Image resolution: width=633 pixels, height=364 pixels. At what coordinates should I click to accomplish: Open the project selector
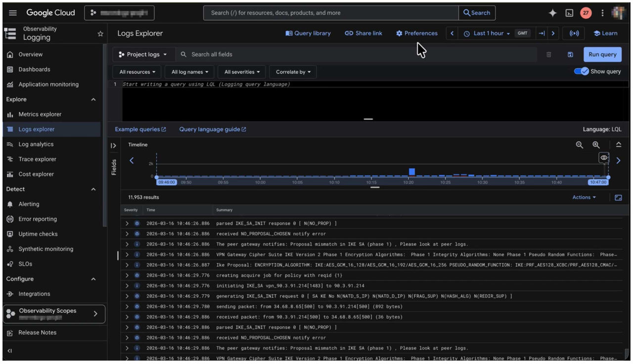119,13
